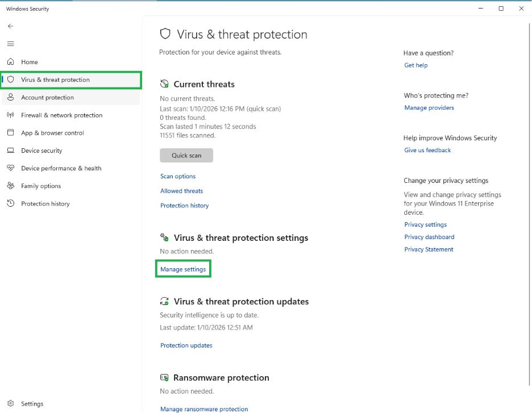Click the back arrow navigation icon
Screen dimensions: 532x413
(10, 26)
